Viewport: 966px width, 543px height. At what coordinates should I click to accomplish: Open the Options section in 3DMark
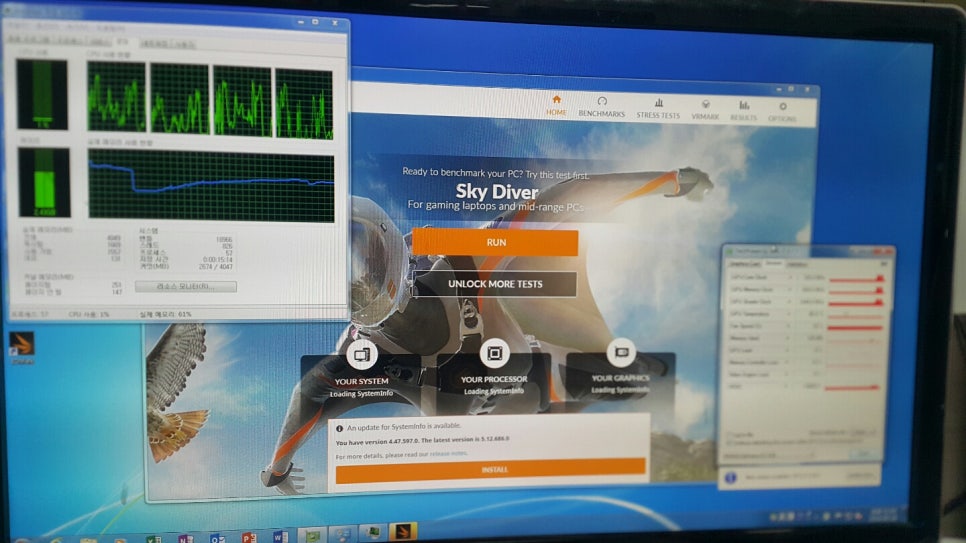click(x=782, y=112)
